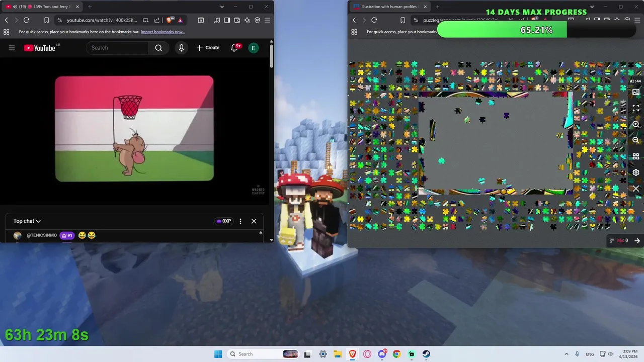The image size is (644, 362).
Task: Select the Illustration with human profiles tab
Action: pyautogui.click(x=390, y=7)
